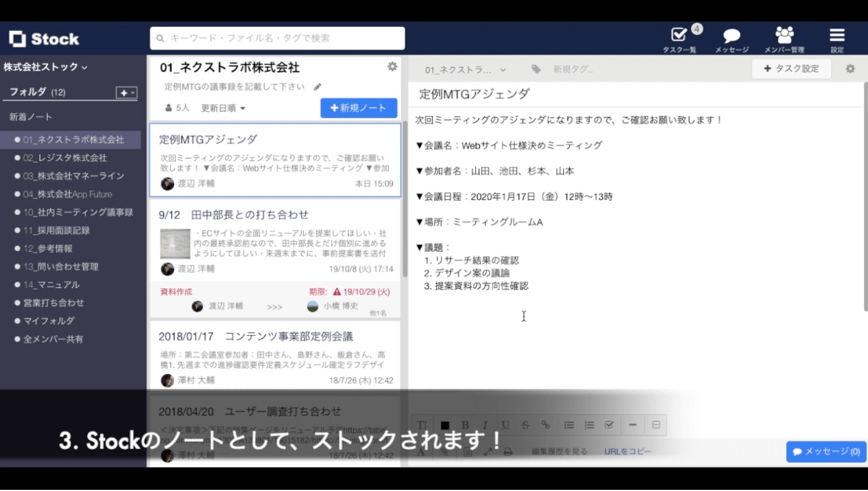Click the tag icon beside new tag field

click(536, 69)
